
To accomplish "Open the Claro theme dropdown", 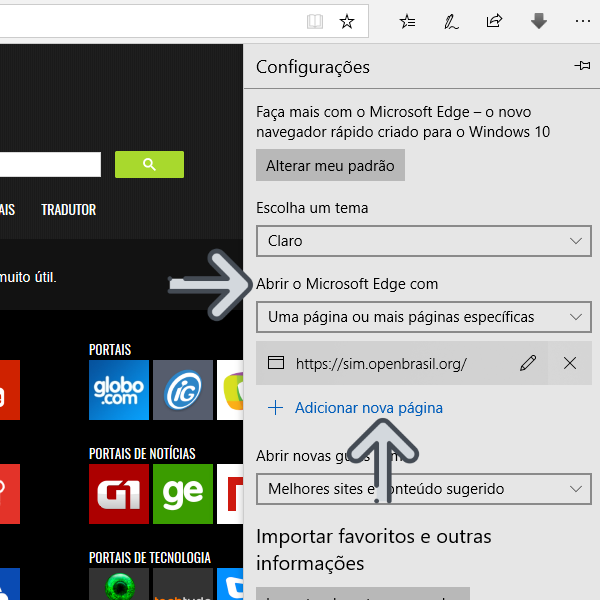I will pos(424,241).
